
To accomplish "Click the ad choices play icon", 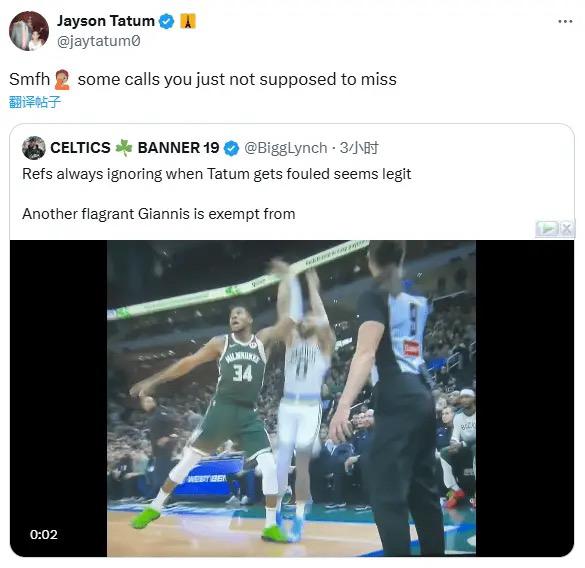I will 547,228.
